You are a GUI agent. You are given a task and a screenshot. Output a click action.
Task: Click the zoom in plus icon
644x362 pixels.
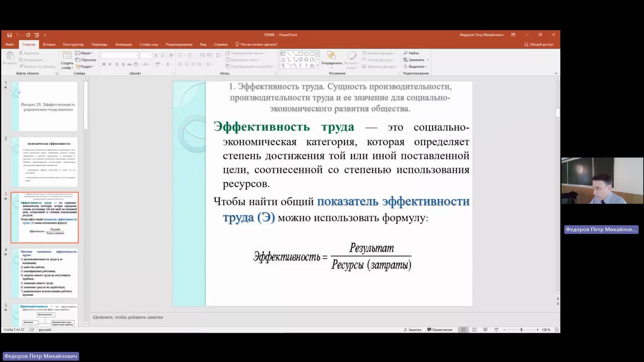coord(537,330)
